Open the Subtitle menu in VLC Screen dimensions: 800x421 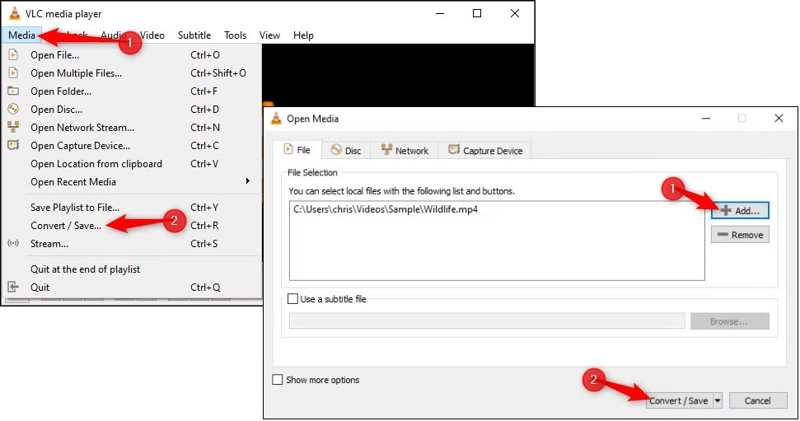pyautogui.click(x=194, y=35)
